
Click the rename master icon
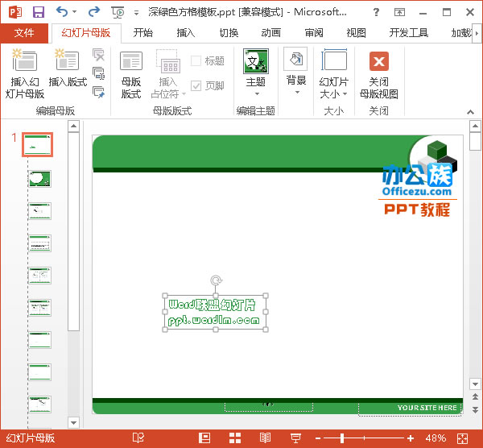pos(98,73)
